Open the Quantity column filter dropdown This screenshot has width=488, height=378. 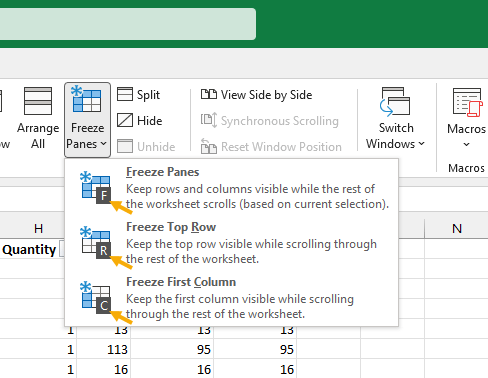tap(62, 249)
